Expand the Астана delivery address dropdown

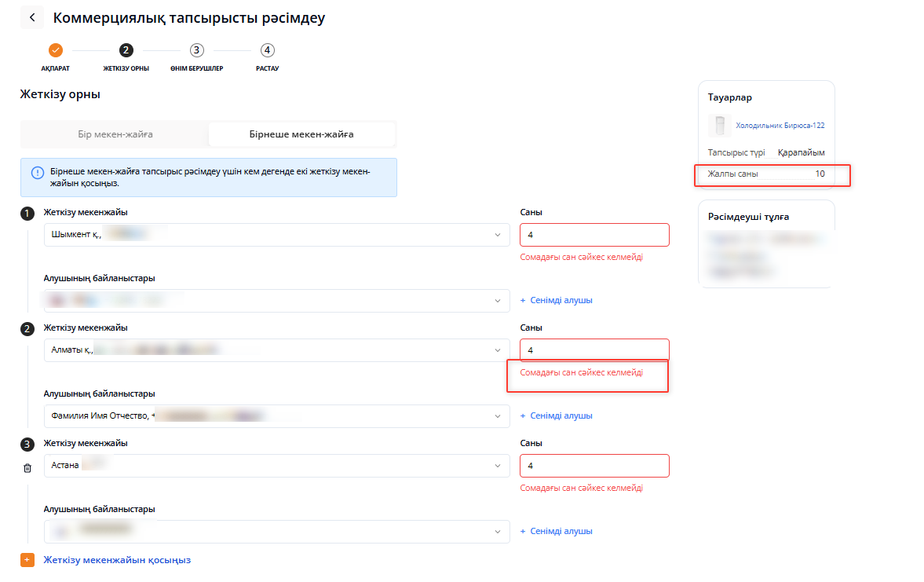pos(497,466)
